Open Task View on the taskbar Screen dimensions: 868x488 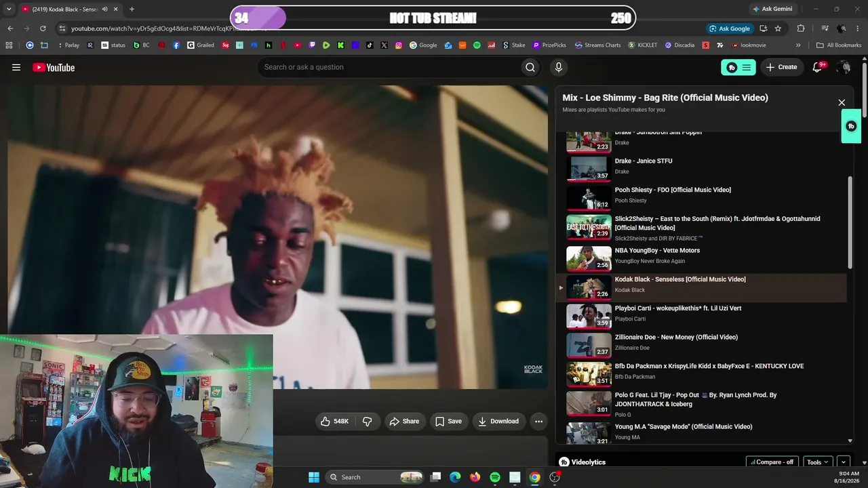(x=435, y=477)
